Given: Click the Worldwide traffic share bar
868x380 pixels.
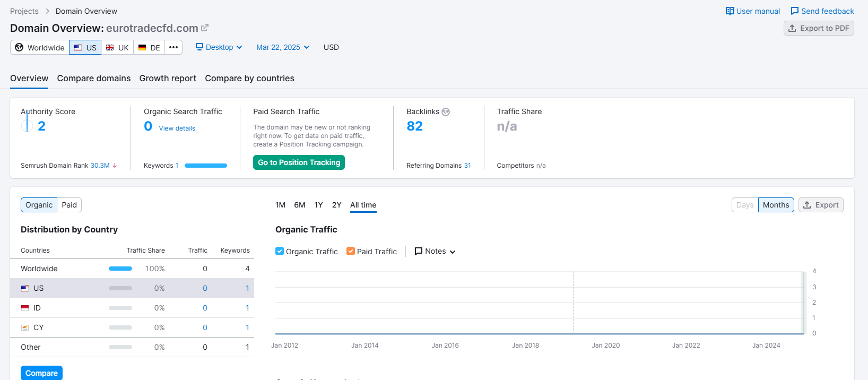Looking at the screenshot, I should tap(120, 269).
